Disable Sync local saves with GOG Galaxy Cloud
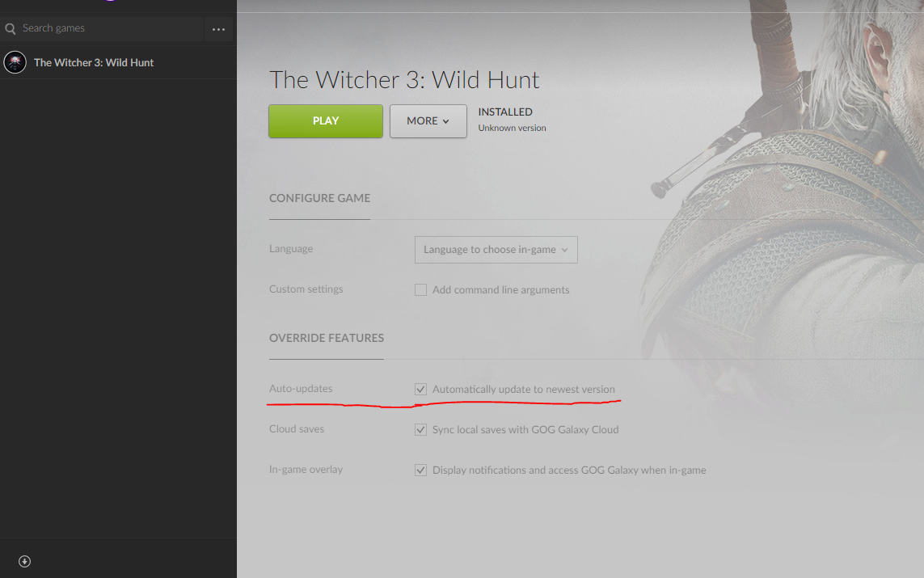924x578 pixels. tap(420, 429)
